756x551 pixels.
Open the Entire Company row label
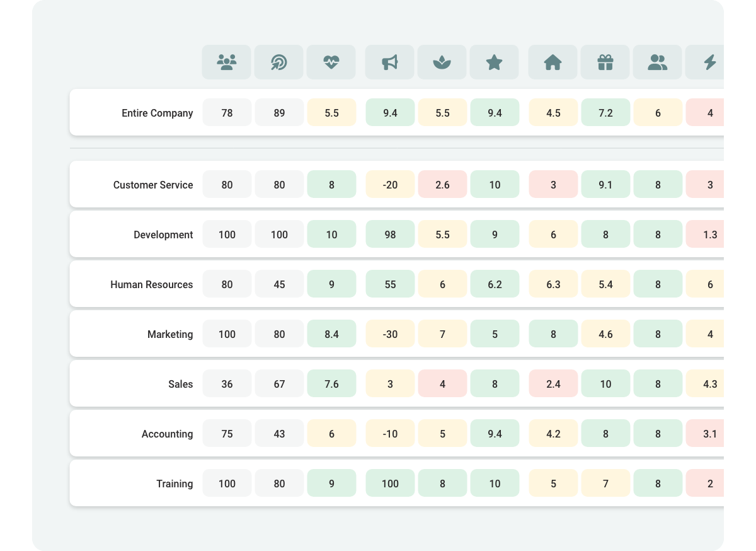coord(157,113)
